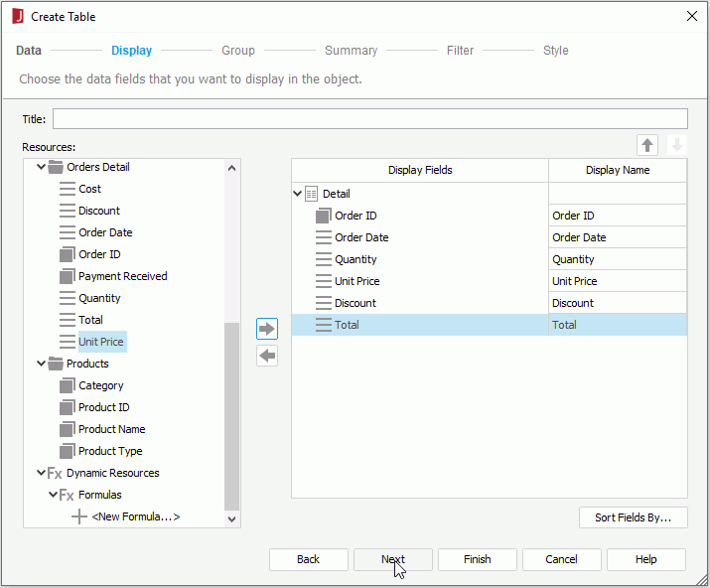Screen dimensions: 710x588
Task: Collapse the Detail group in Display Fields
Action: pos(297,194)
